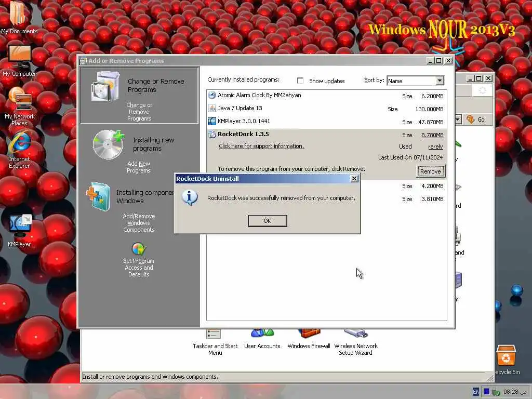Click the RocketDock 1.3.5 program icon
This screenshot has height=399, width=532.
pos(212,135)
